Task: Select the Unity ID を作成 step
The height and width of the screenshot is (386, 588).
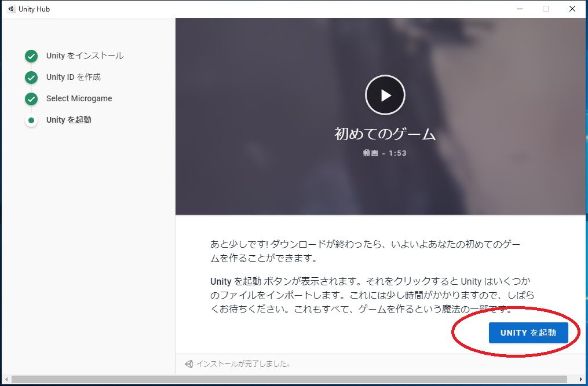Action: pos(74,77)
